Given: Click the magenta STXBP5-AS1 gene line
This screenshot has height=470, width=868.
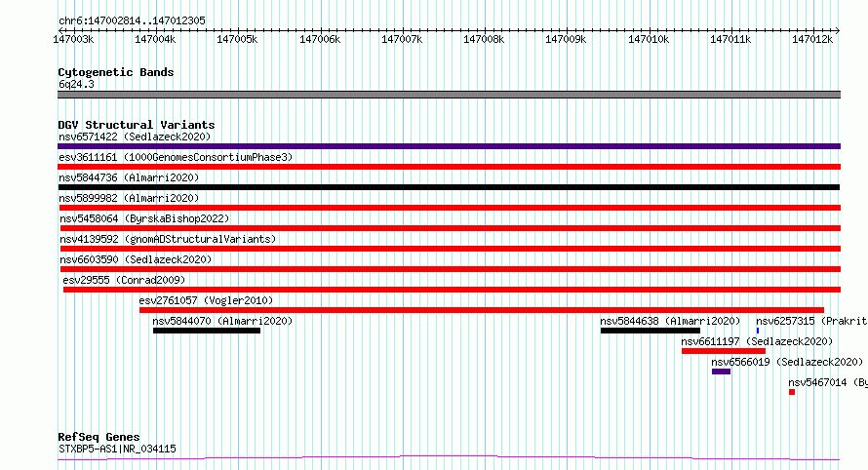Looking at the screenshot, I should click(449, 458).
